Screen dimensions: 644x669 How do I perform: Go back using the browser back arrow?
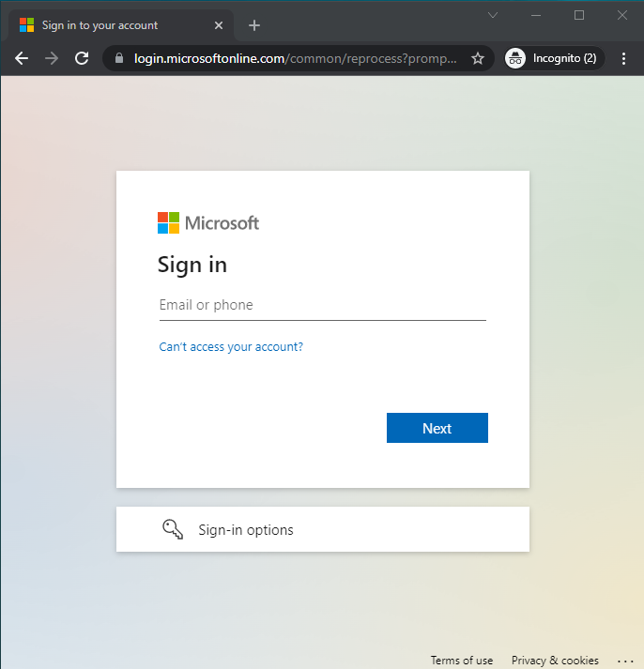click(22, 58)
